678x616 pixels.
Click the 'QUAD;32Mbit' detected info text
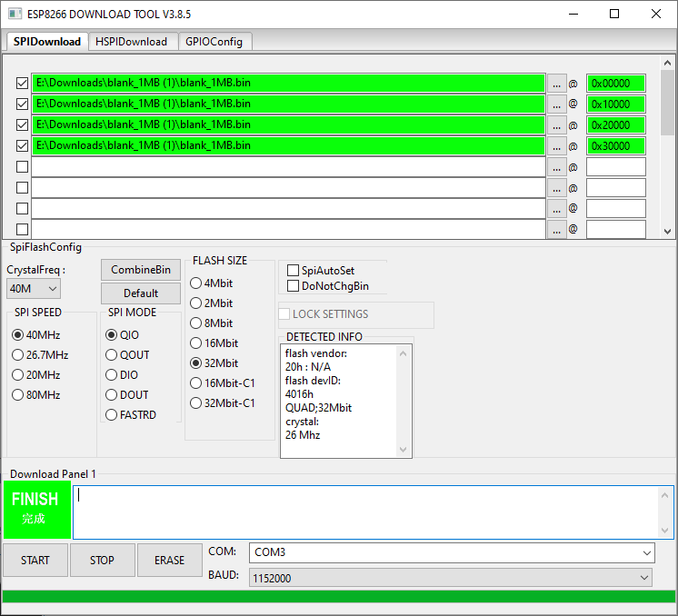(x=318, y=408)
